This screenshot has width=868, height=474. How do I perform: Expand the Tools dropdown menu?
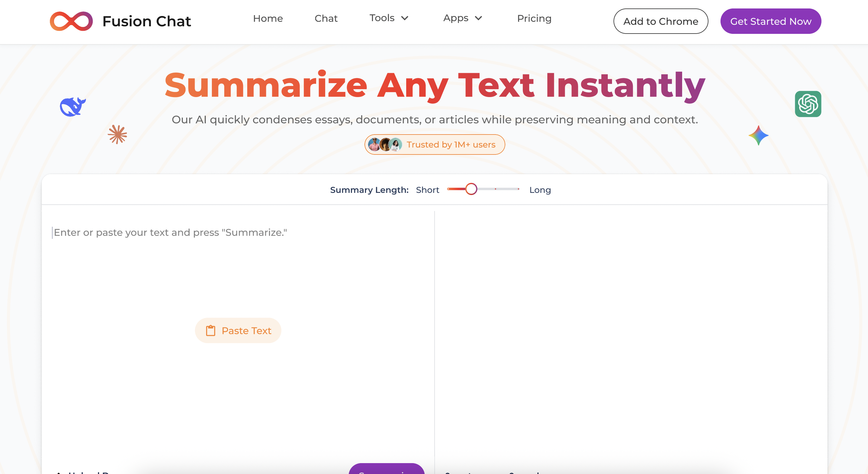pos(382,18)
